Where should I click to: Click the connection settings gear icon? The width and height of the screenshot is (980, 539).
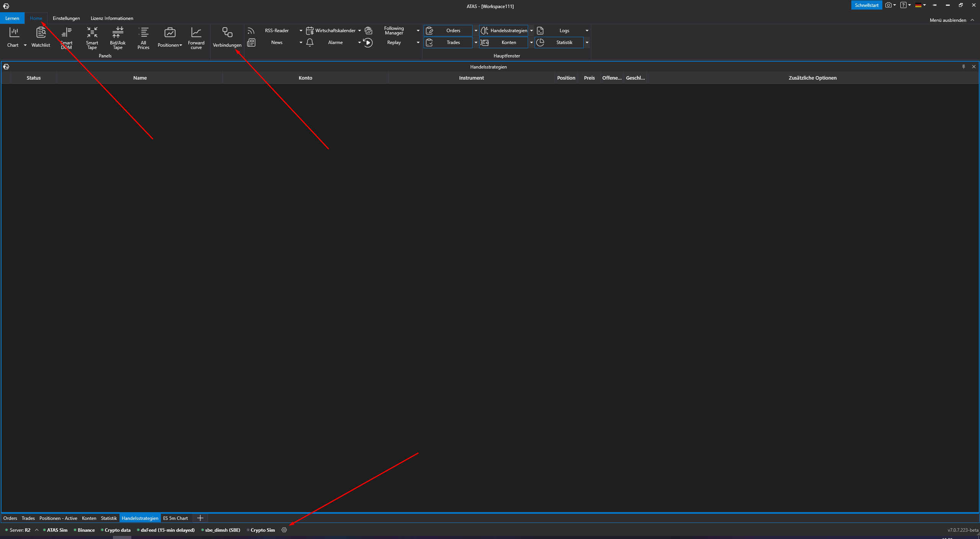(x=284, y=530)
